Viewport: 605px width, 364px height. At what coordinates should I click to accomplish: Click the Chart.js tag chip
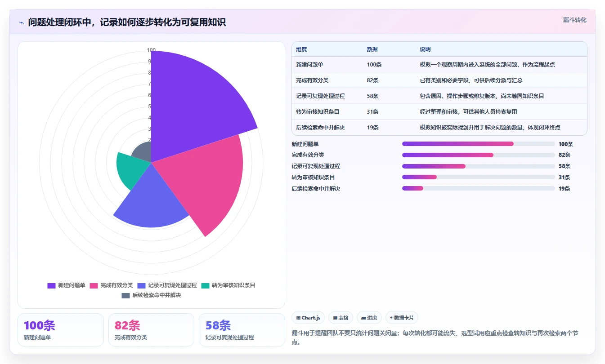[308, 318]
